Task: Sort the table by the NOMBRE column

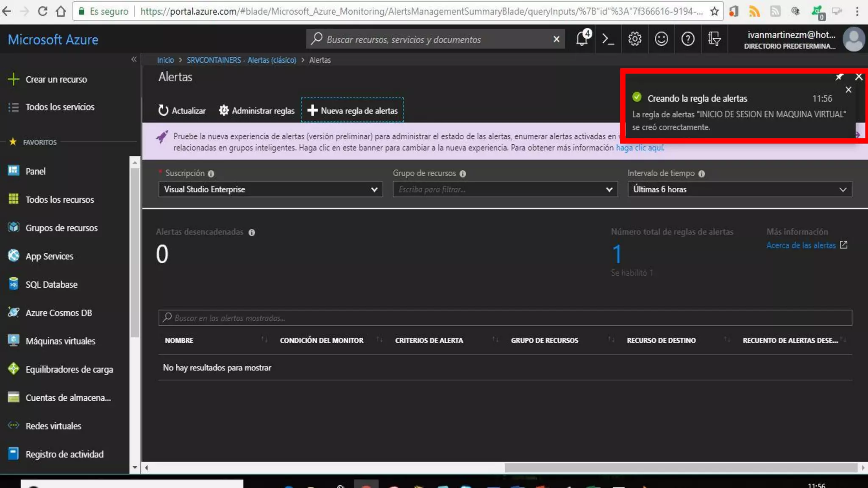Action: [x=179, y=340]
